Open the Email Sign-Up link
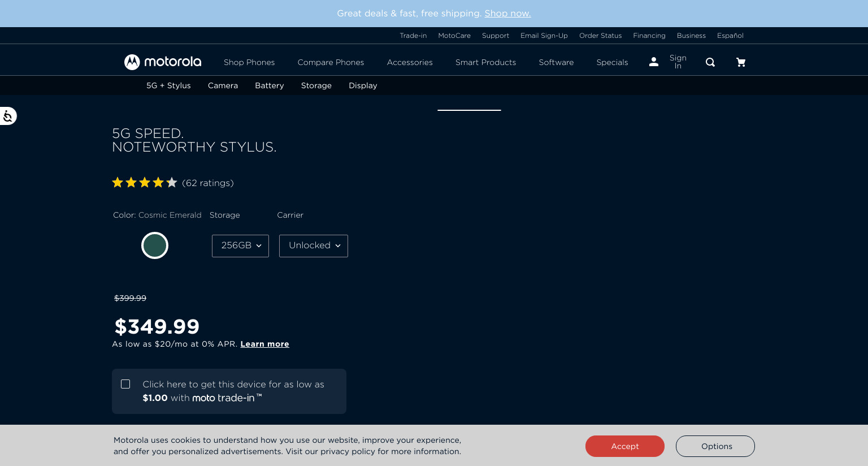Image resolution: width=868 pixels, height=466 pixels. coord(544,35)
